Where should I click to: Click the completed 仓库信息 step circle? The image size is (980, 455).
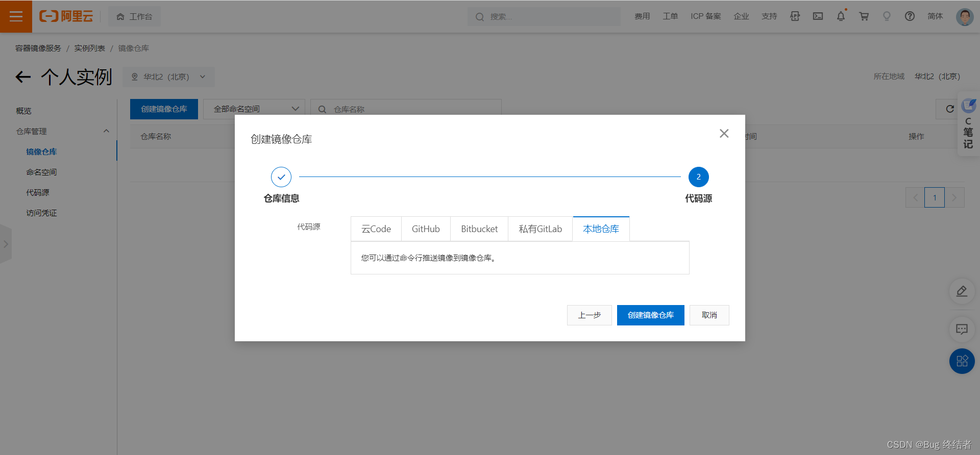pyautogui.click(x=281, y=177)
